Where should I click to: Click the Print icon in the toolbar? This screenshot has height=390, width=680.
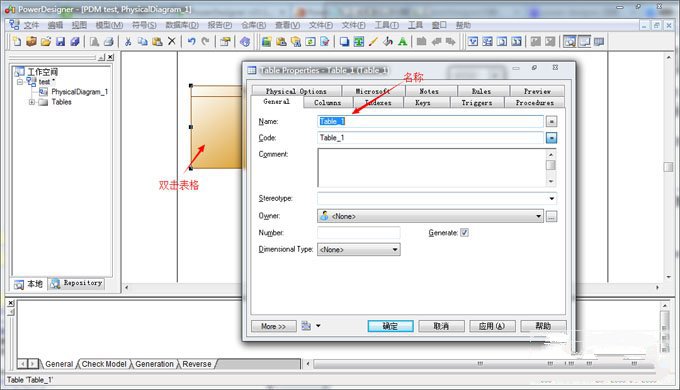point(108,42)
